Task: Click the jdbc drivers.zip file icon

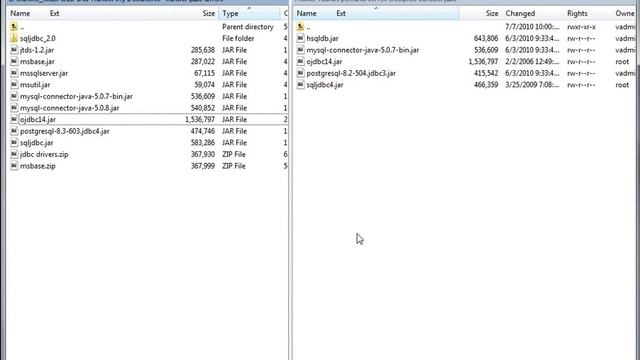Action: 14,154
